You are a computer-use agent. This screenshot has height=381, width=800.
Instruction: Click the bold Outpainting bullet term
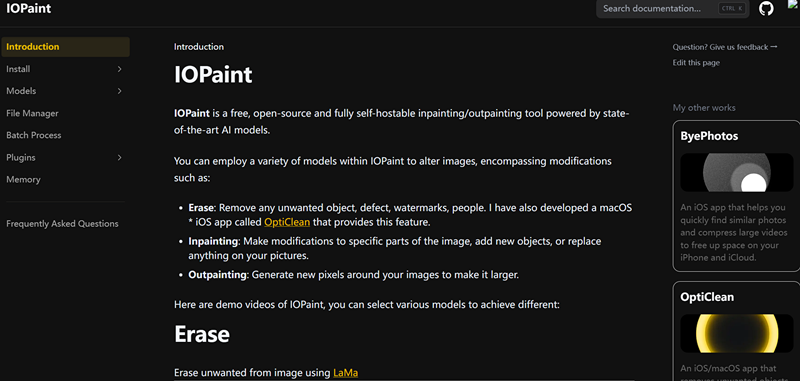(x=217, y=275)
